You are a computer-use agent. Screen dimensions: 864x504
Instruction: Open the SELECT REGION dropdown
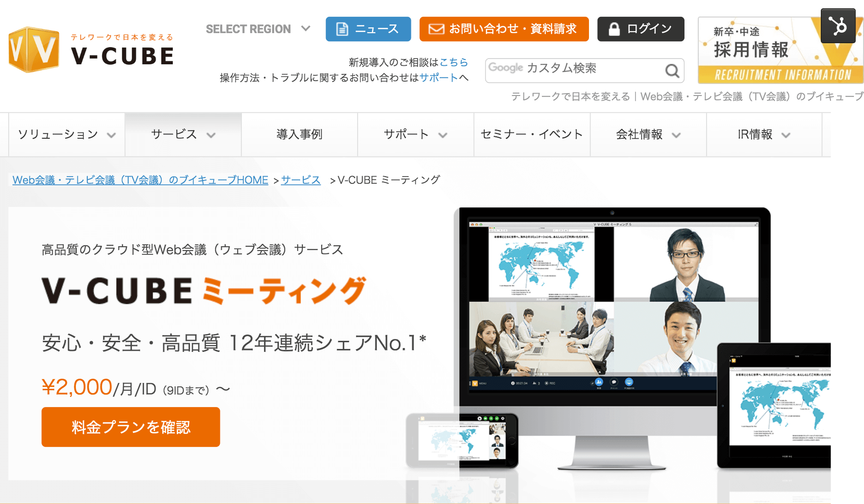pyautogui.click(x=258, y=29)
